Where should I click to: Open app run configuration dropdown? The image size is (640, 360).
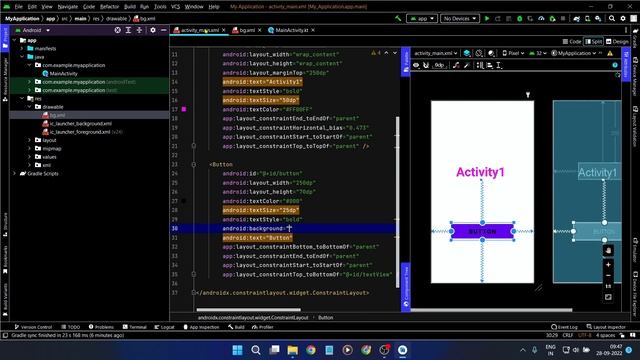422,18
